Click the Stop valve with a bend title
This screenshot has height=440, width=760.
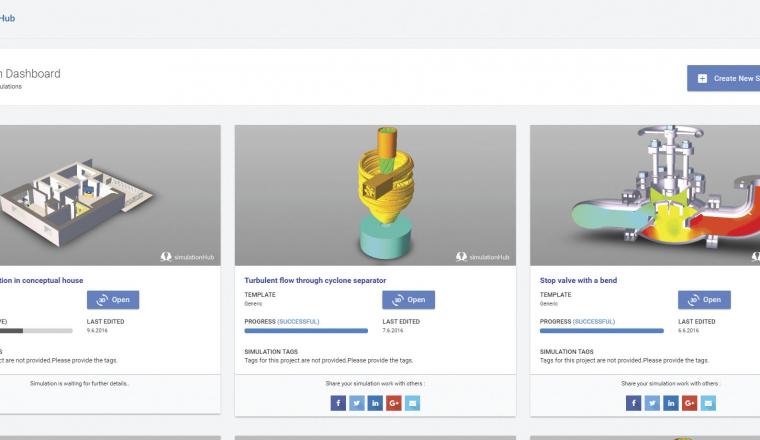[x=578, y=280]
